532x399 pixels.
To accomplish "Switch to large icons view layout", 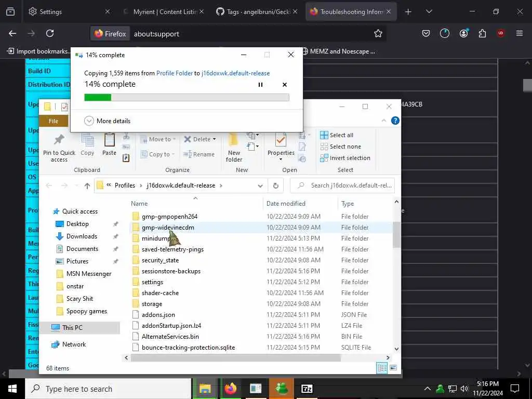I will (394, 368).
